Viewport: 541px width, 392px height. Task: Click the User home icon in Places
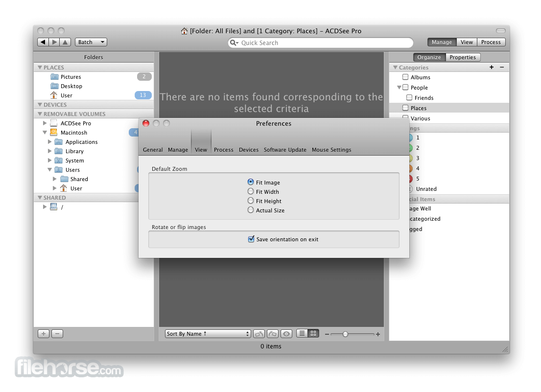[x=54, y=95]
